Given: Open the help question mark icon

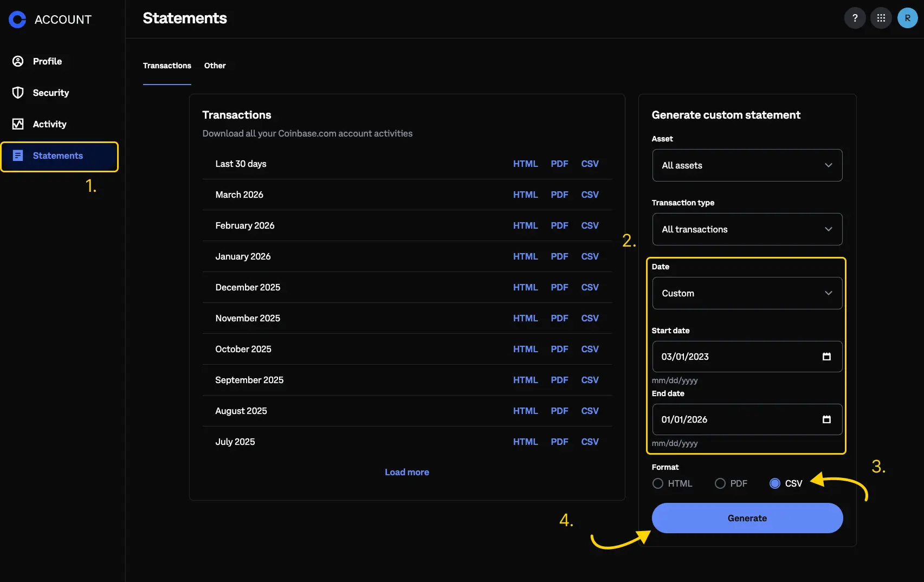Looking at the screenshot, I should pos(855,18).
